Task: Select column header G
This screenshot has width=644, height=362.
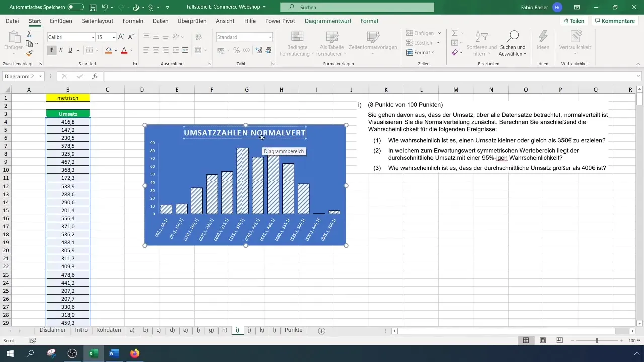Action: coord(247,89)
